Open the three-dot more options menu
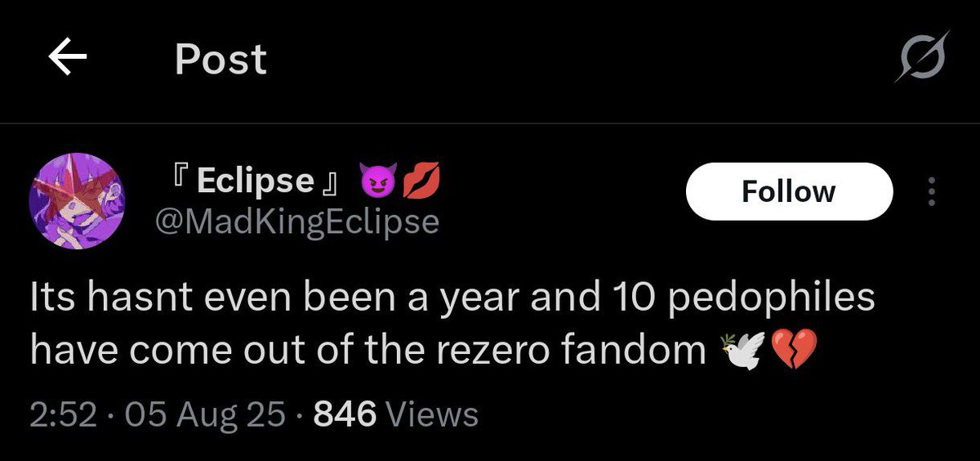 pos(932,191)
